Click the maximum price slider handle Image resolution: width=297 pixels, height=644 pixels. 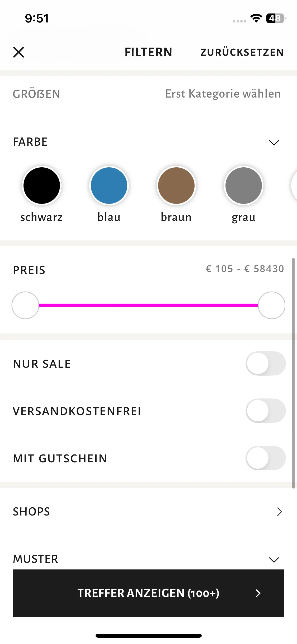[272, 305]
